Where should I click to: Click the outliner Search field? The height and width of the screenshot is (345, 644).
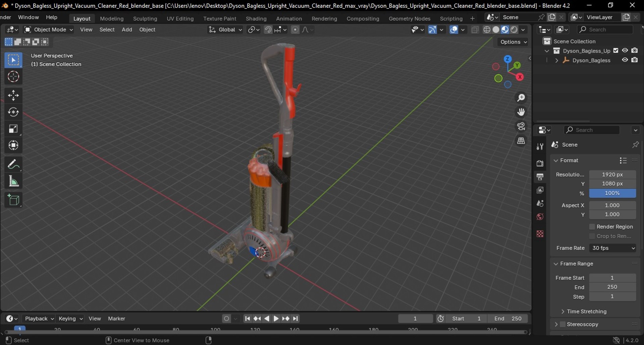click(605, 30)
